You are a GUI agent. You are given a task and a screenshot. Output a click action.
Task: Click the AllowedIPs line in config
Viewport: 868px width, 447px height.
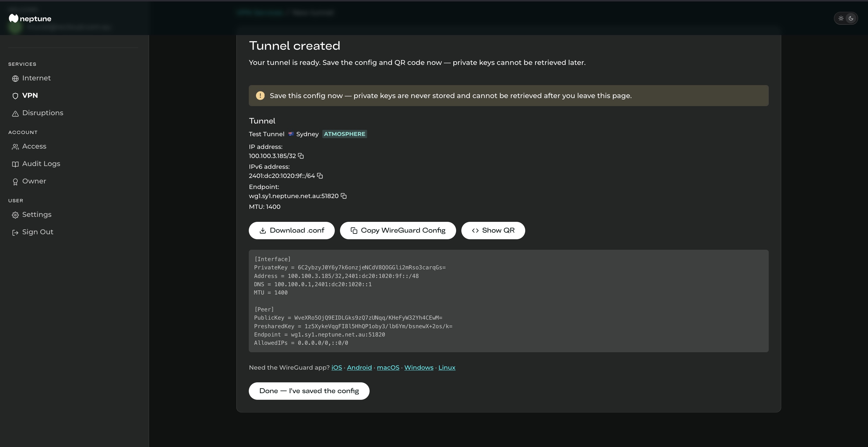pos(301,343)
